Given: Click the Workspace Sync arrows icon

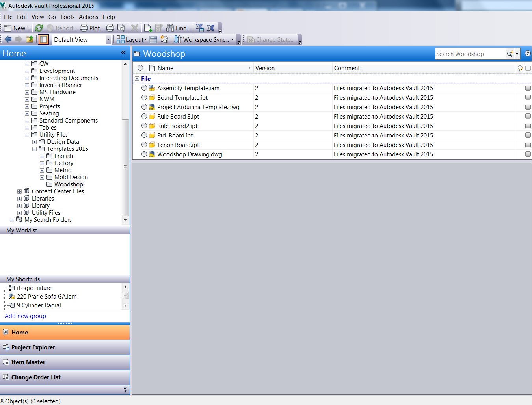Looking at the screenshot, I should (x=178, y=39).
